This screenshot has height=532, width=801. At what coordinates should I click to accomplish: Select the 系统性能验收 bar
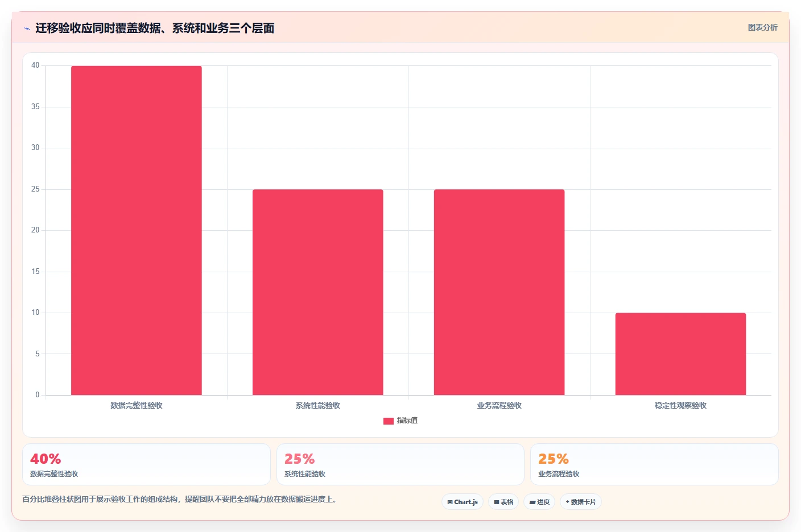pyautogui.click(x=318, y=292)
